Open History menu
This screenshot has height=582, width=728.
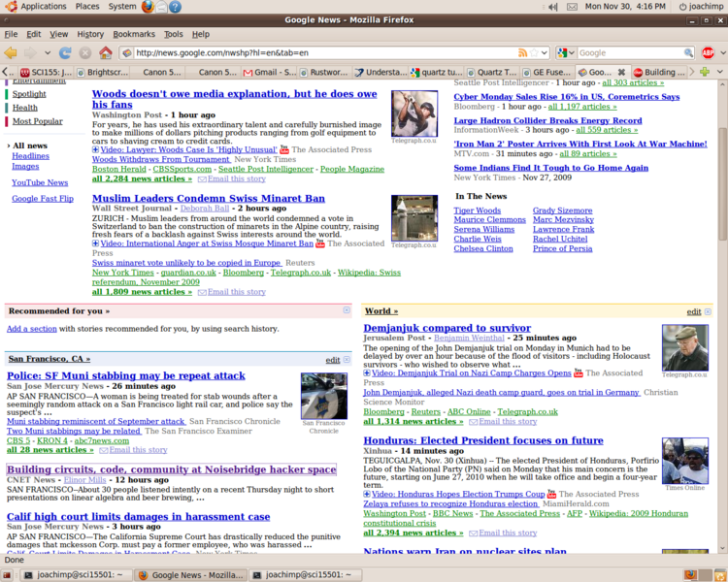(x=90, y=34)
